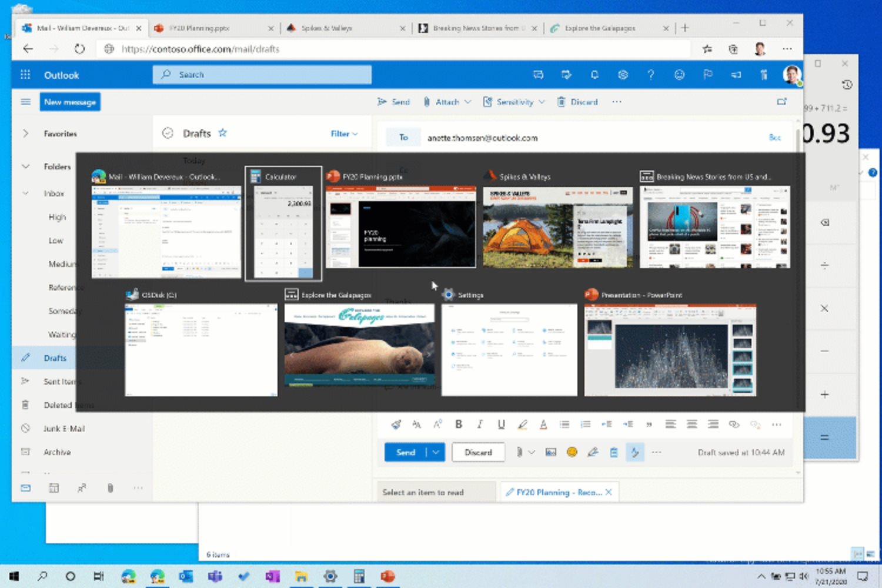Image resolution: width=882 pixels, height=588 pixels.
Task: Toggle underline formatting in message editor
Action: tap(501, 424)
